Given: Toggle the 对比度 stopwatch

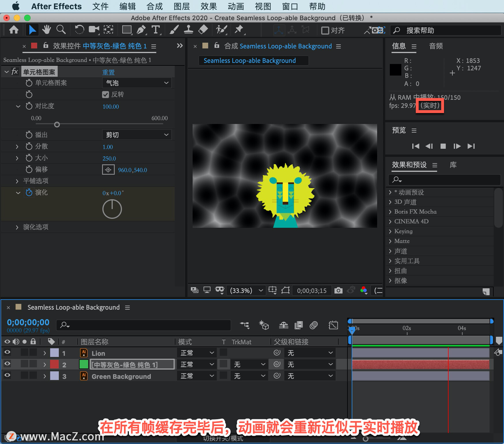Looking at the screenshot, I should coord(29,106).
